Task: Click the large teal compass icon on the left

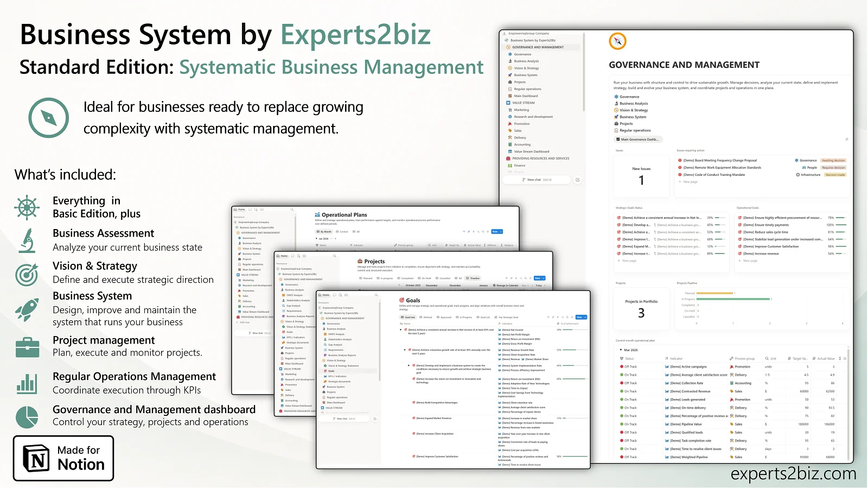Action: [x=48, y=117]
